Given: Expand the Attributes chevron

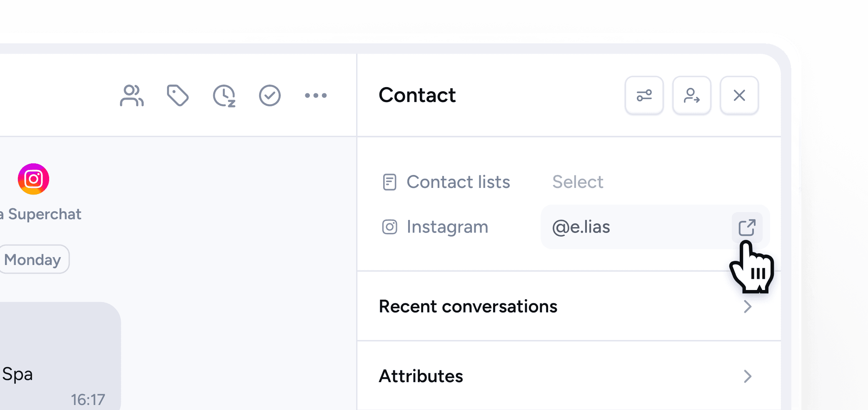Looking at the screenshot, I should pos(748,376).
